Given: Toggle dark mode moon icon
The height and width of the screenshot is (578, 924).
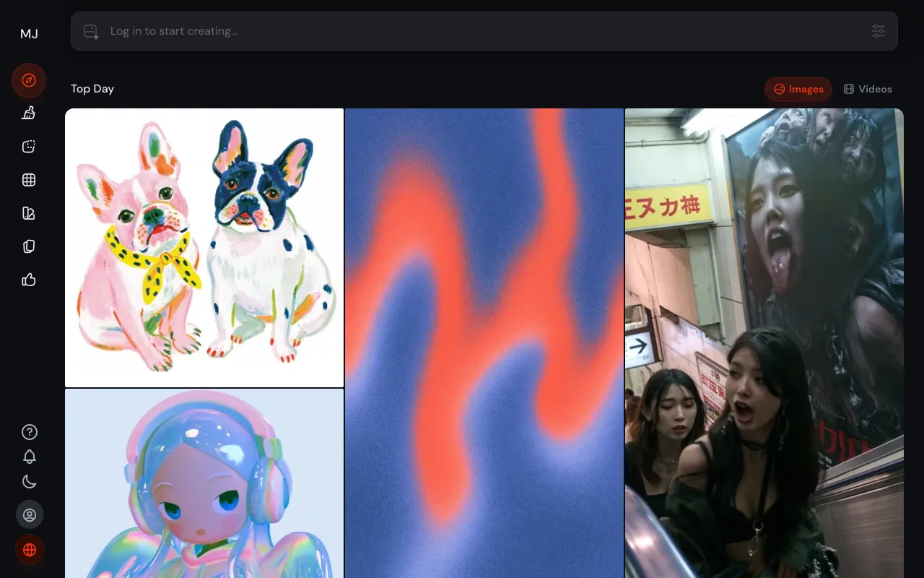Looking at the screenshot, I should pyautogui.click(x=30, y=482).
